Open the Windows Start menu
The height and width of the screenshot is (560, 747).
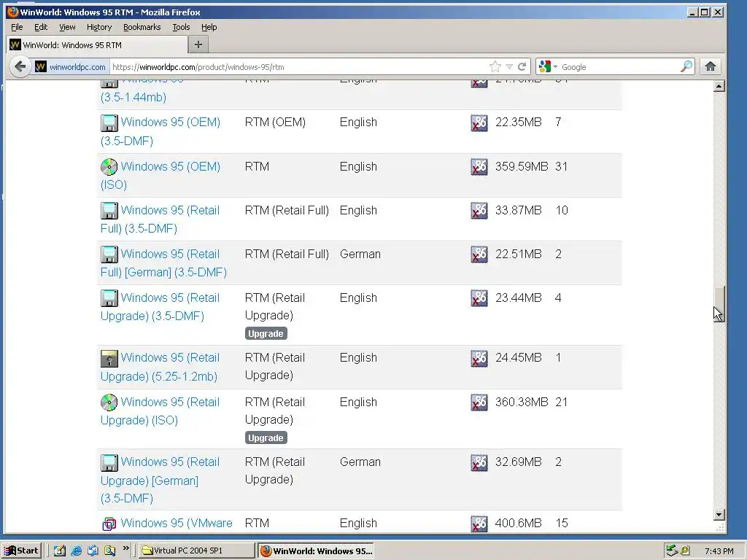coord(21,551)
